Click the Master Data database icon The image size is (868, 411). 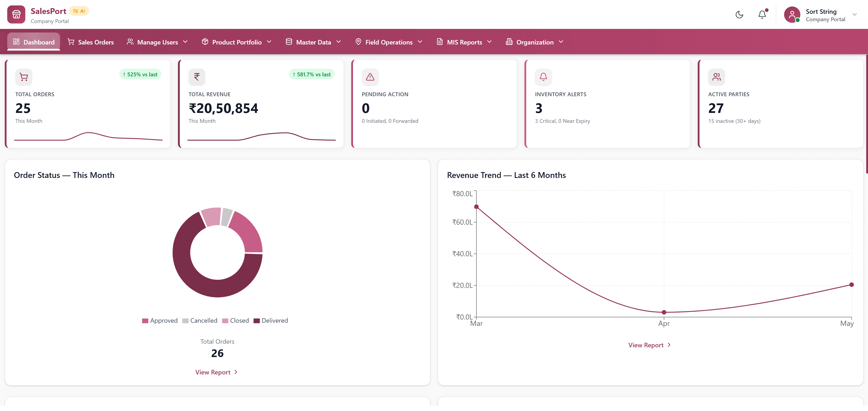[x=289, y=42]
